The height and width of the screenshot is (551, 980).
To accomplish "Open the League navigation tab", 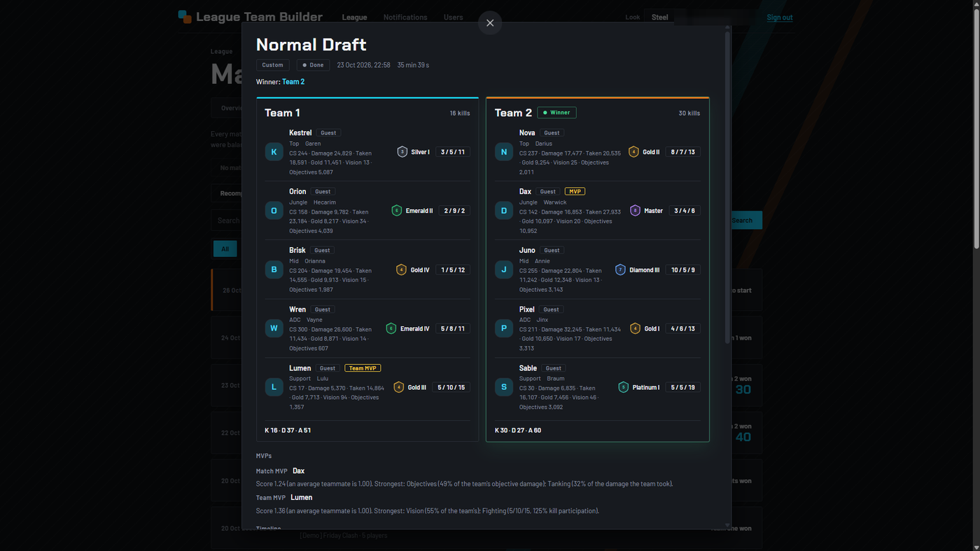I will tap(354, 18).
